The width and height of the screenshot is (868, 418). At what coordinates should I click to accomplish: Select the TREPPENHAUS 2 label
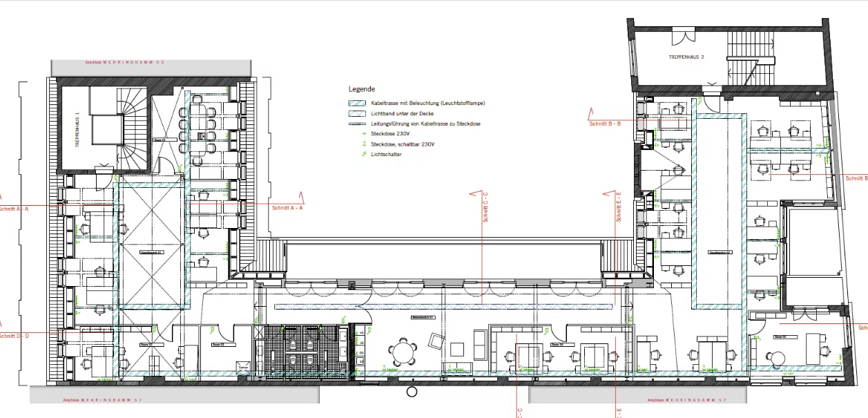point(686,57)
